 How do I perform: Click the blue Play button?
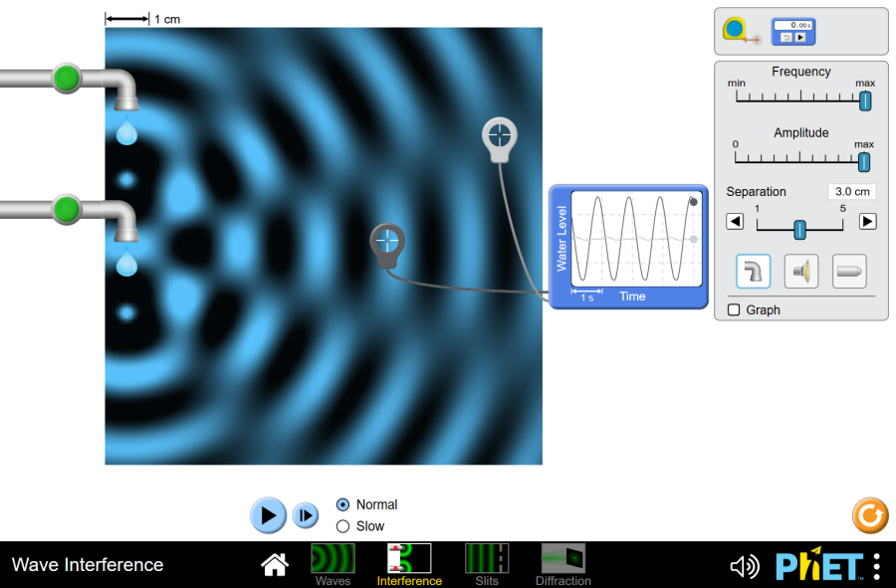click(267, 515)
